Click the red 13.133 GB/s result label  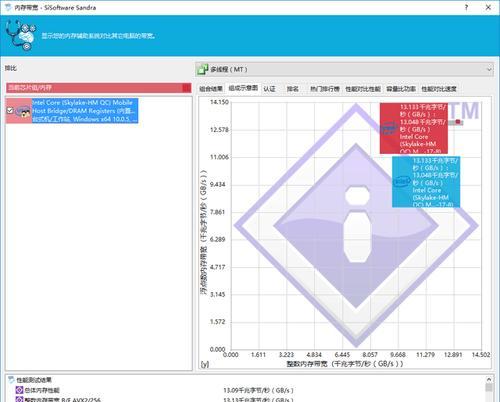414,128
